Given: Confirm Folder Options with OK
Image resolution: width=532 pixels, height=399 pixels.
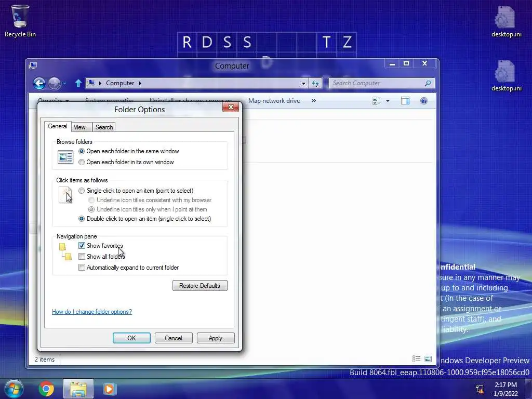Looking at the screenshot, I should tap(131, 338).
